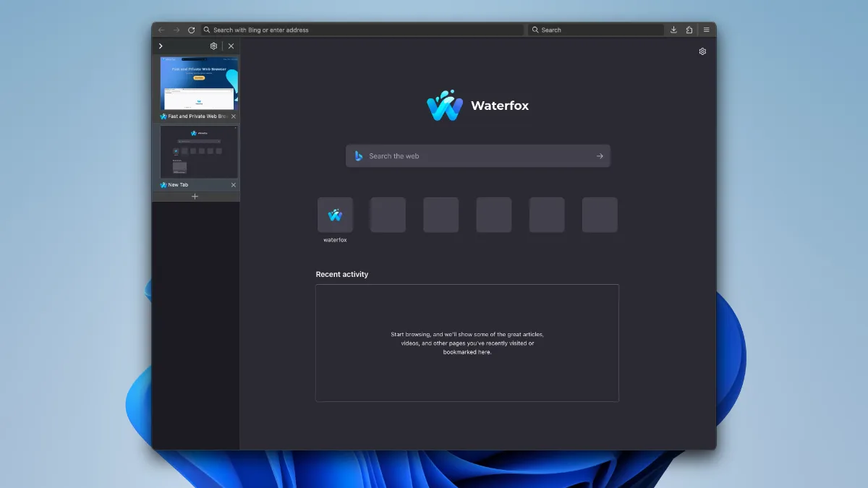Click the back navigation arrow

[x=161, y=30]
